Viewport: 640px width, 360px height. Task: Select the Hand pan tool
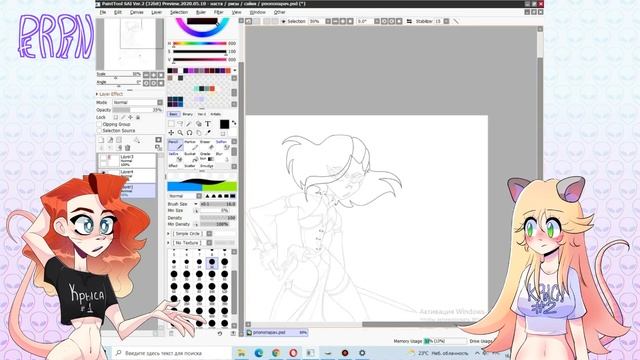(199, 133)
